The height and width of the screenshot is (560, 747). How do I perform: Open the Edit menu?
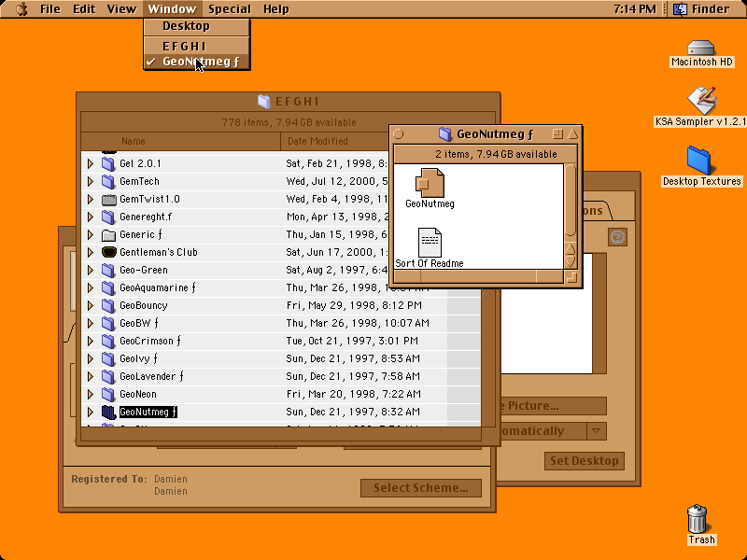[84, 9]
